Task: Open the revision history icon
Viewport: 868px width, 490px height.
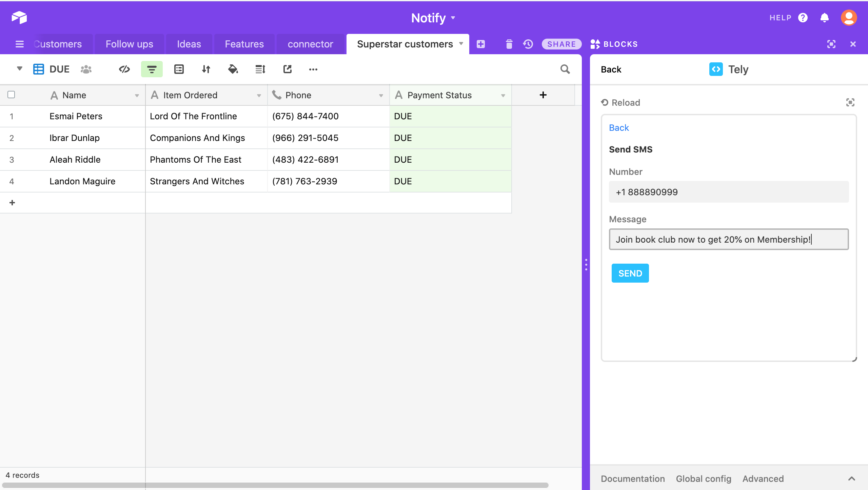Action: pyautogui.click(x=528, y=44)
